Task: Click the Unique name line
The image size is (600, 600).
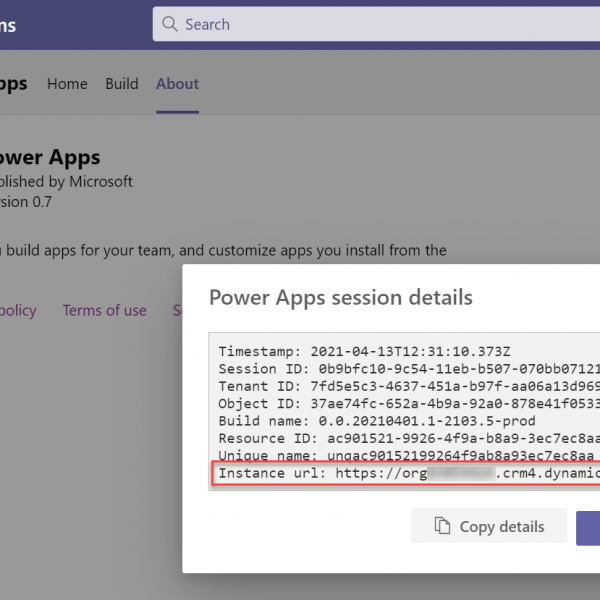Action: 406,455
